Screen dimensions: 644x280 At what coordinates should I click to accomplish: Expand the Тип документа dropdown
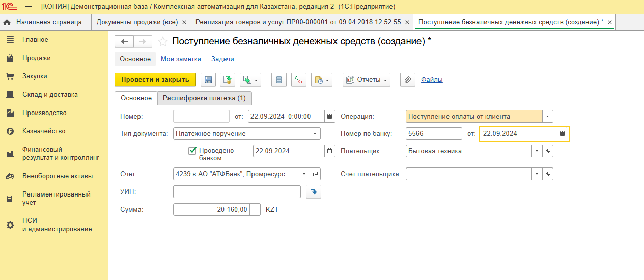(315, 134)
